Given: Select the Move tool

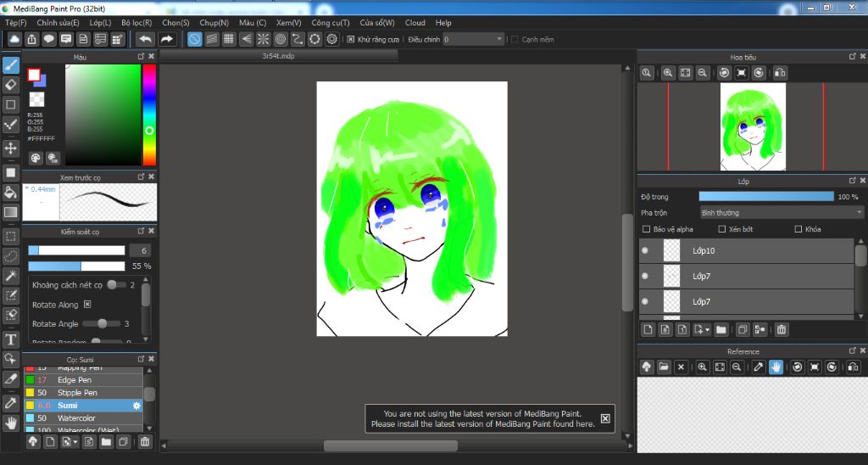Looking at the screenshot, I should point(10,148).
